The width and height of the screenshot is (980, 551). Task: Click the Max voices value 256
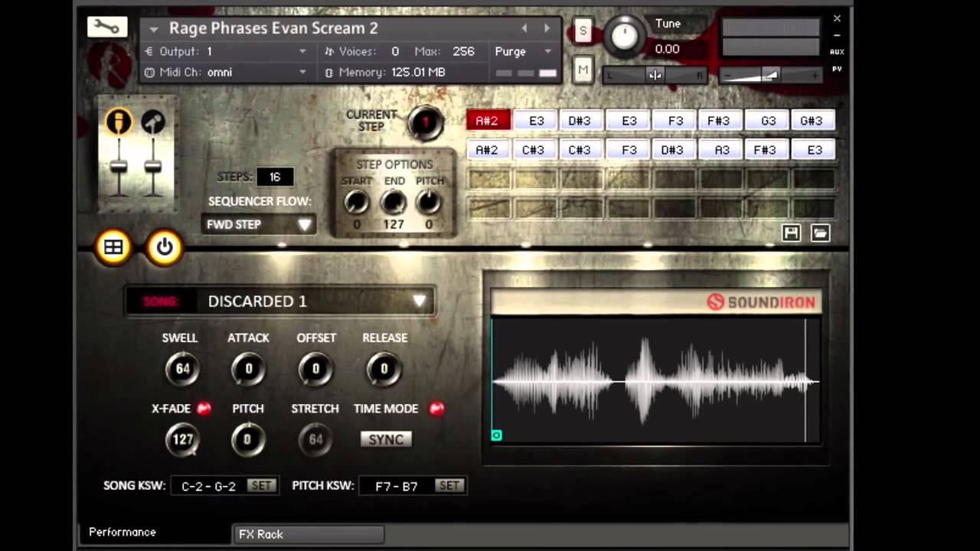pyautogui.click(x=463, y=51)
